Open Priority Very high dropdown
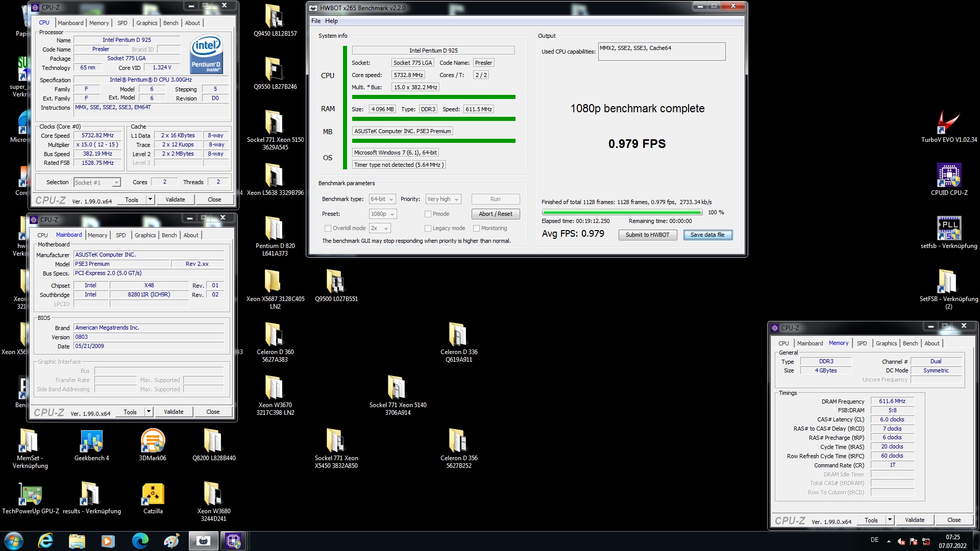 [x=443, y=199]
